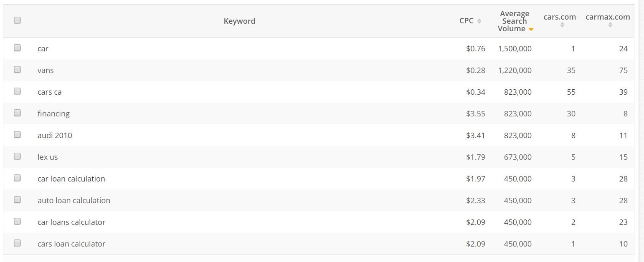Select the 'financing' keyword row

pyautogui.click(x=17, y=113)
